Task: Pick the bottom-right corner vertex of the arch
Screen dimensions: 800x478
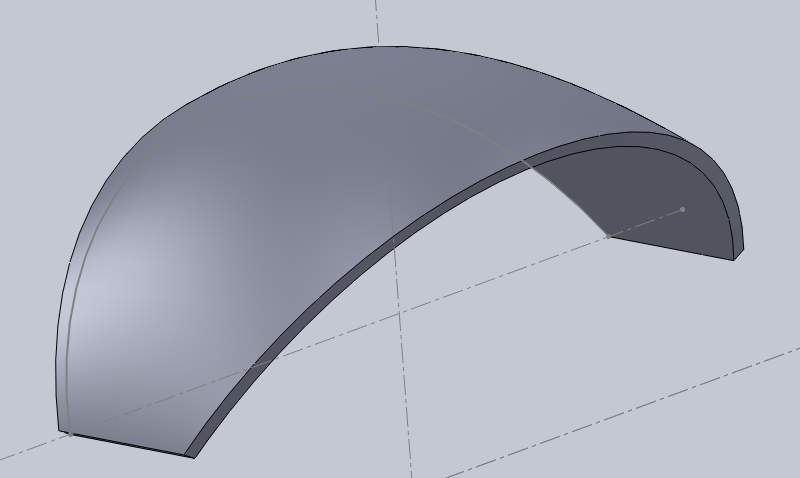Action: pyautogui.click(x=736, y=260)
